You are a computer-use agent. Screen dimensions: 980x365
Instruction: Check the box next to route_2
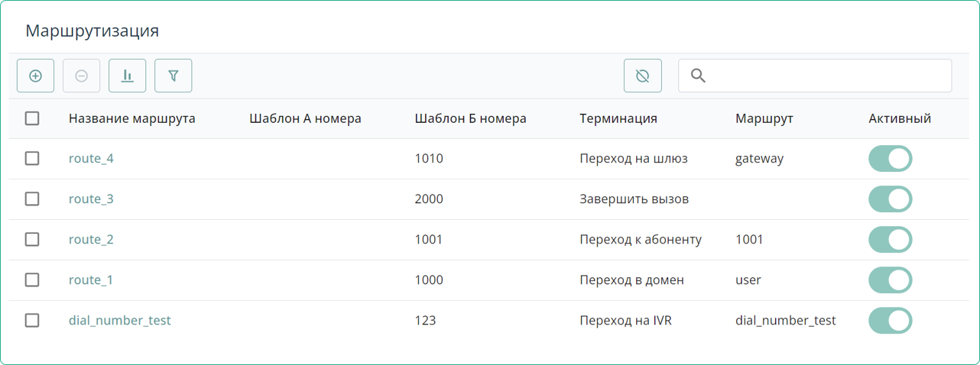[x=32, y=239]
